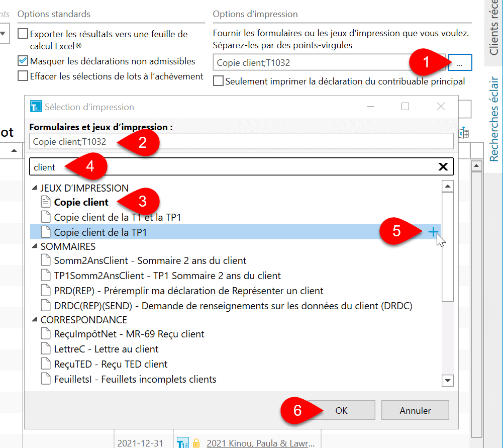Open the Recherches éclair side tab

pyautogui.click(x=494, y=119)
